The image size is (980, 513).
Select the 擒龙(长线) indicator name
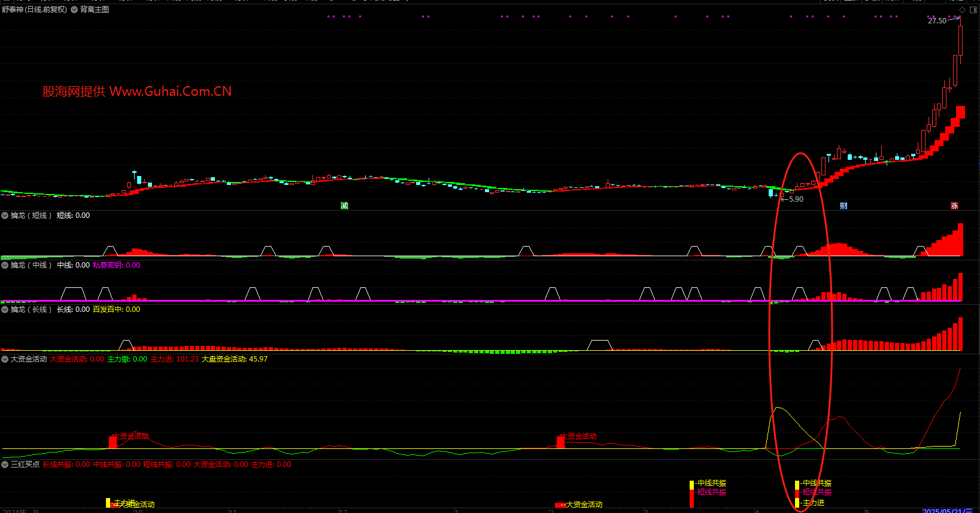click(x=31, y=309)
